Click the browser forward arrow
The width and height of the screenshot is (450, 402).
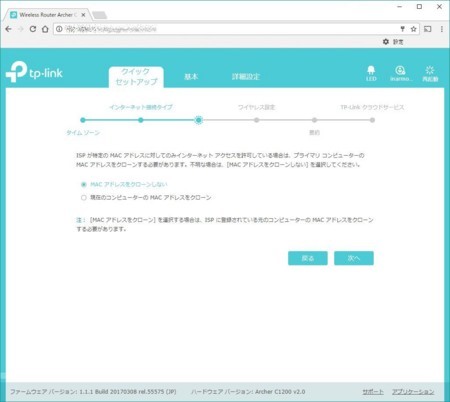coord(21,29)
